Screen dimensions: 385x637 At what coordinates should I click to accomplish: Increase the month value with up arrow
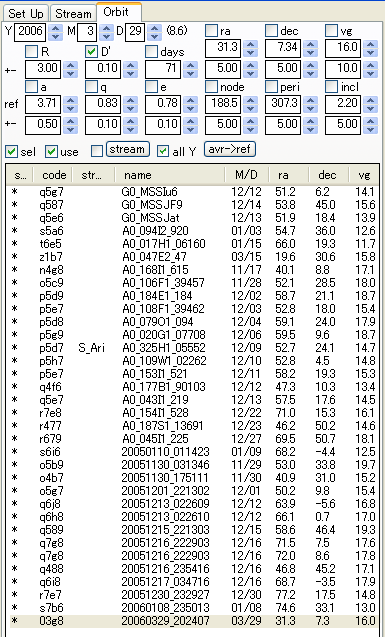[x=106, y=28]
